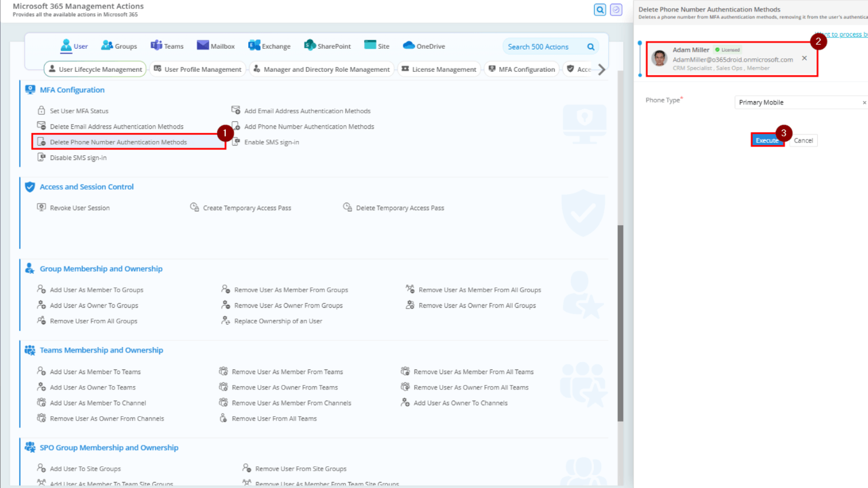Select License Management chip
Image resolution: width=868 pixels, height=488 pixels.
[x=439, y=69]
